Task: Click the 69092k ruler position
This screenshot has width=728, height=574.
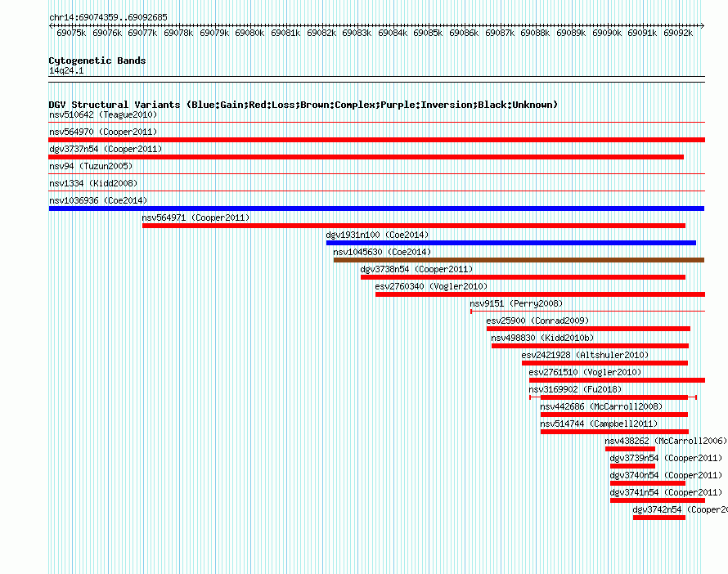Action: [678, 33]
